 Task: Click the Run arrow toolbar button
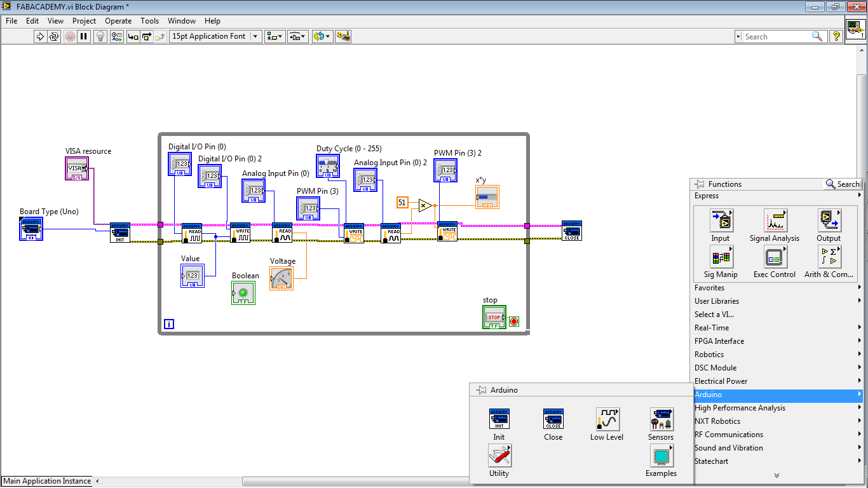click(41, 37)
